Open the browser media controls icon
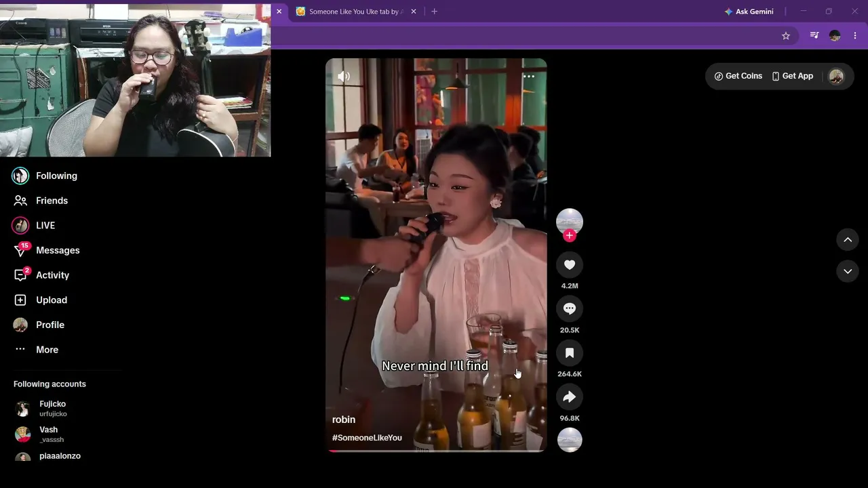868x488 pixels. point(814,36)
